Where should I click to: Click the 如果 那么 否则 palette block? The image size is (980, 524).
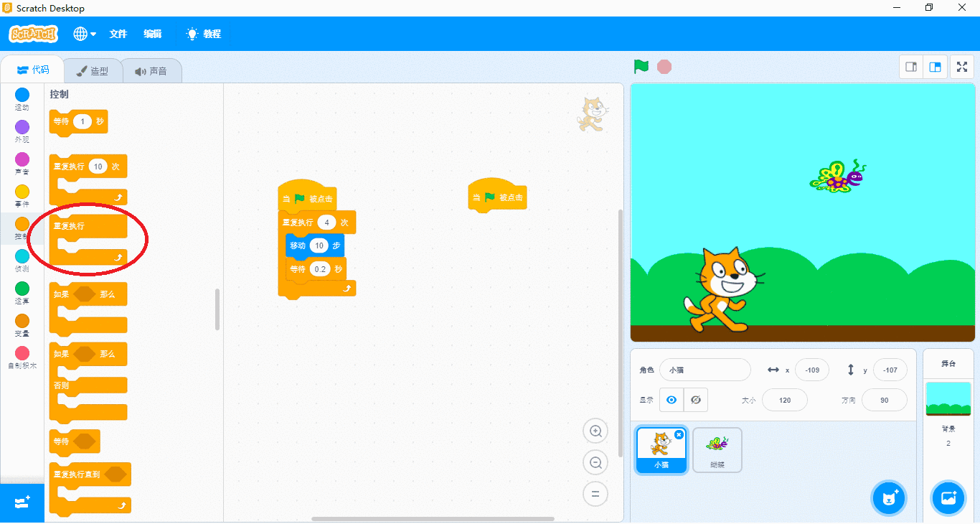[x=88, y=383]
